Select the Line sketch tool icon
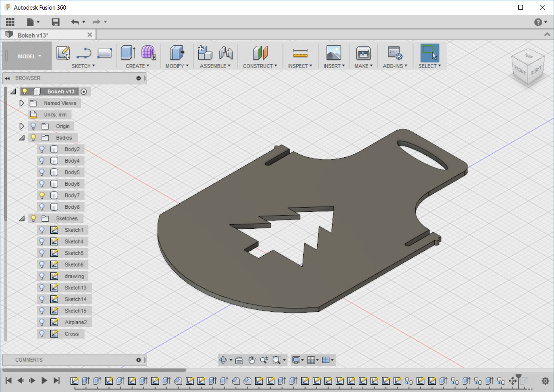The width and height of the screenshot is (554, 392). pos(84,53)
